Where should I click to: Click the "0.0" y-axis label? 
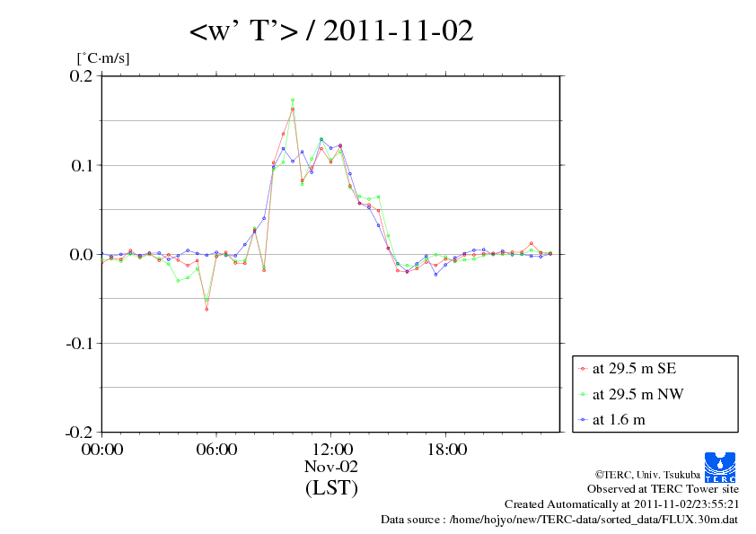[81, 254]
